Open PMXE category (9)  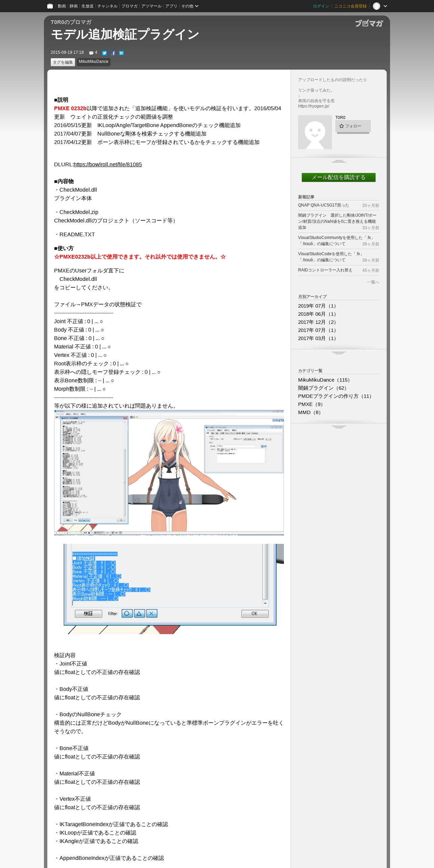point(312,404)
